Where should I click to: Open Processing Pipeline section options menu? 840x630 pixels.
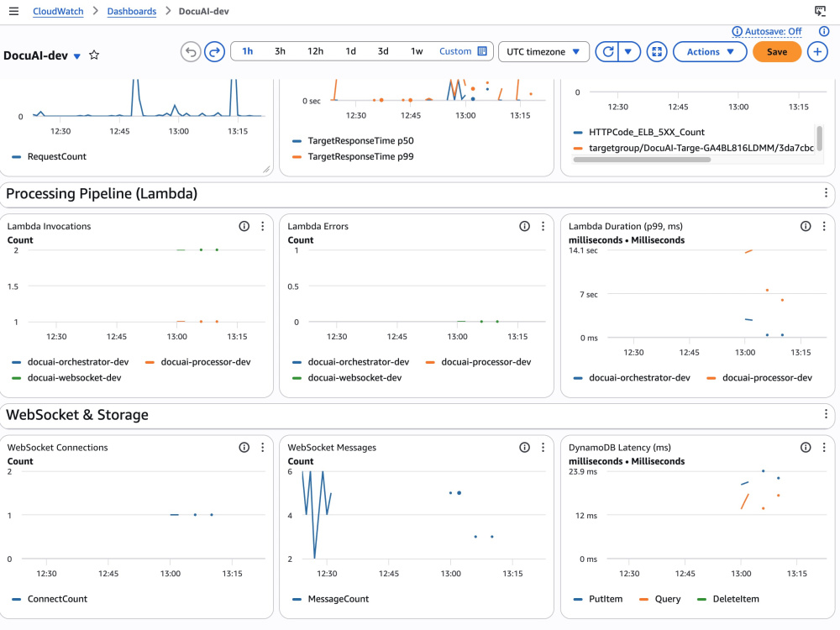(826, 193)
